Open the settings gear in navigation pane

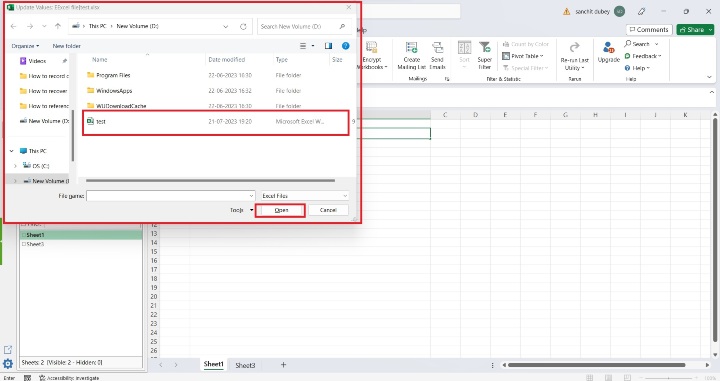[8, 364]
